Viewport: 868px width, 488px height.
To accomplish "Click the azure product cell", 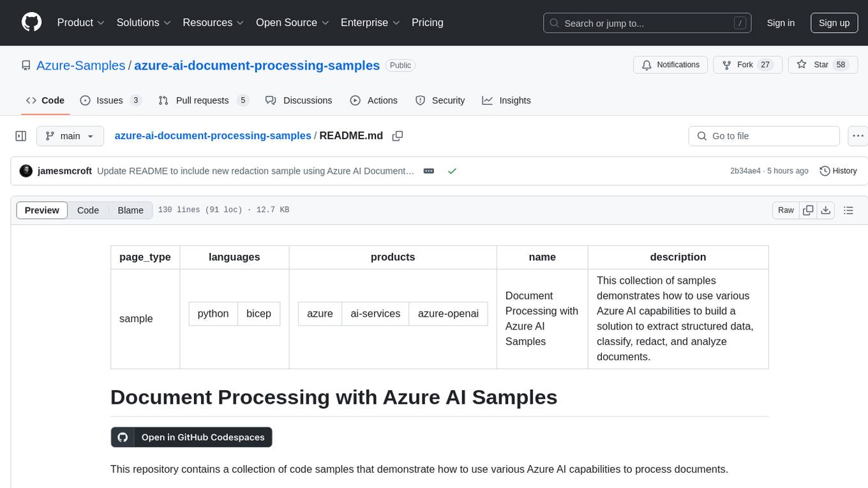I will pyautogui.click(x=320, y=314).
